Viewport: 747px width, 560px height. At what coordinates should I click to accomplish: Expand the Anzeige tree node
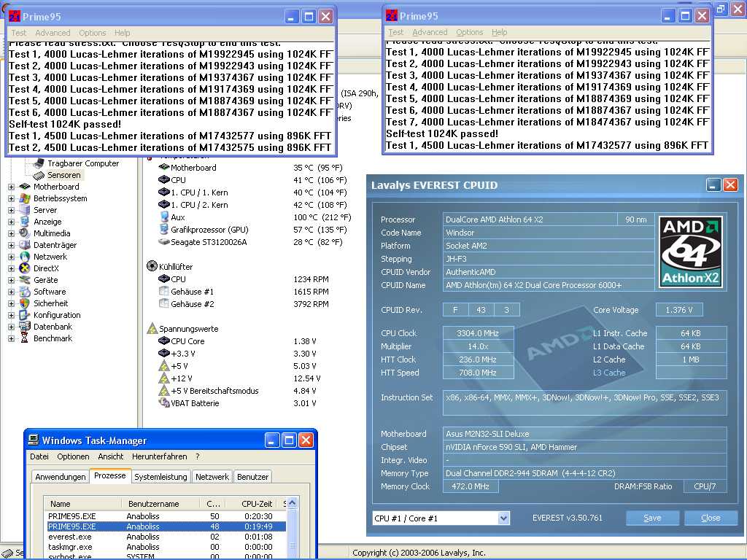(11, 222)
